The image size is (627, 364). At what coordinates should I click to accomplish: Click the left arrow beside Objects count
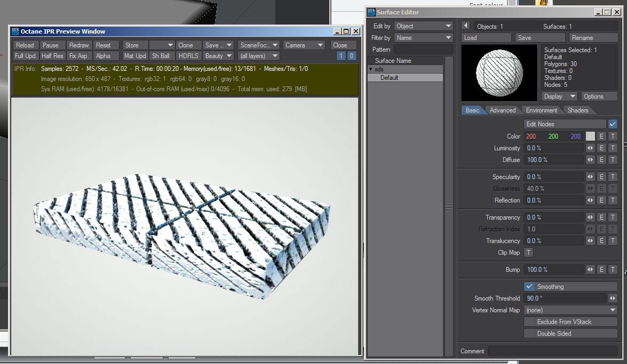click(465, 26)
